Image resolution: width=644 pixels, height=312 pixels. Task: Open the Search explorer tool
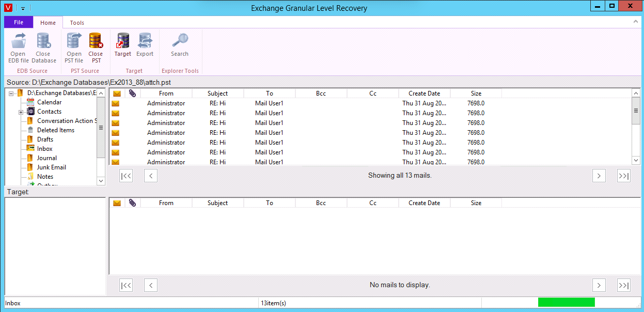point(180,45)
